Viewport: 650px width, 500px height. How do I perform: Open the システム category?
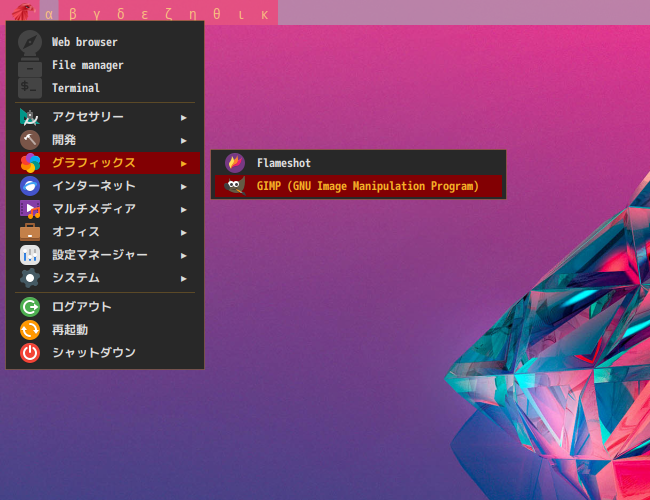coord(105,278)
